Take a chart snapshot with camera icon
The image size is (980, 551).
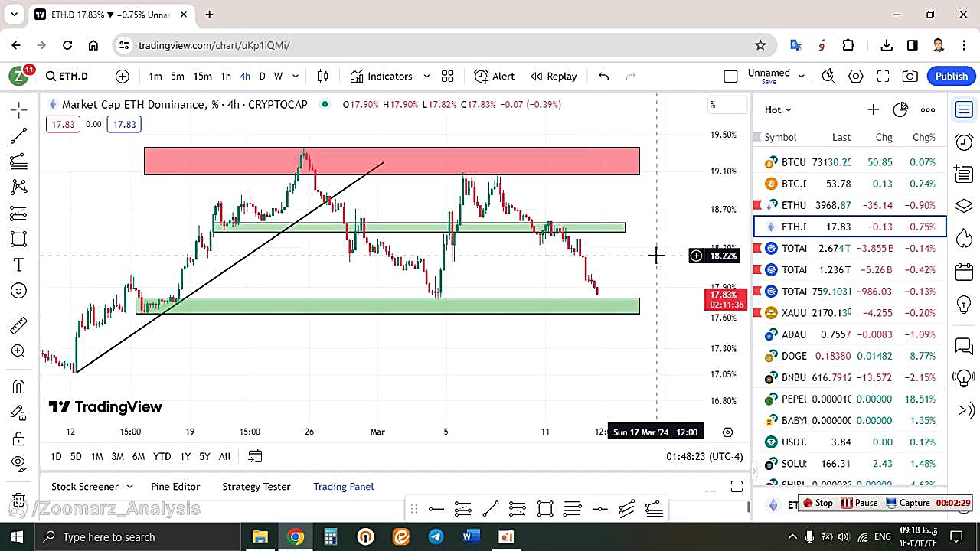click(910, 76)
